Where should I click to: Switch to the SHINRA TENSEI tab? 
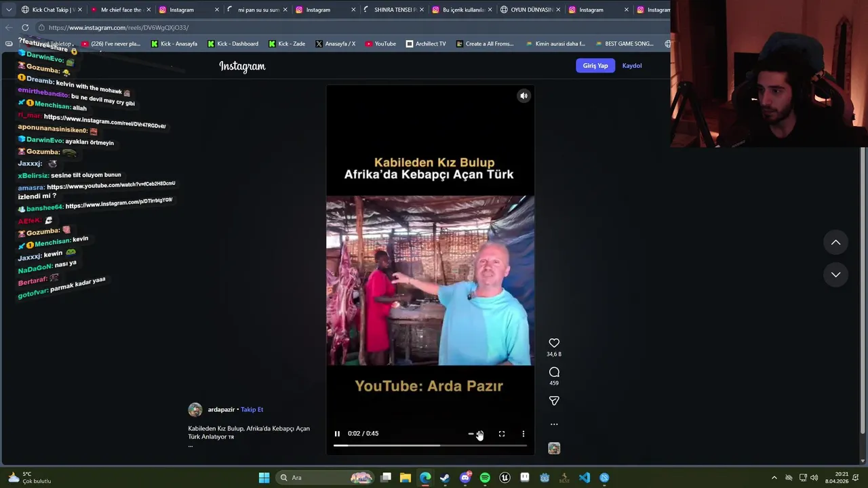pos(393,9)
